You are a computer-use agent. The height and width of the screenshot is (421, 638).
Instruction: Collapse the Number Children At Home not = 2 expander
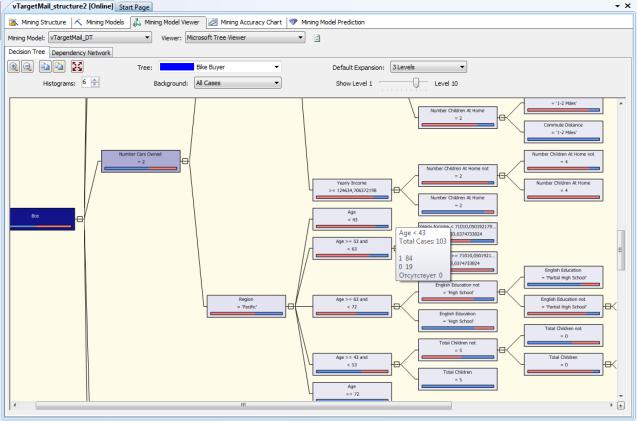click(502, 175)
